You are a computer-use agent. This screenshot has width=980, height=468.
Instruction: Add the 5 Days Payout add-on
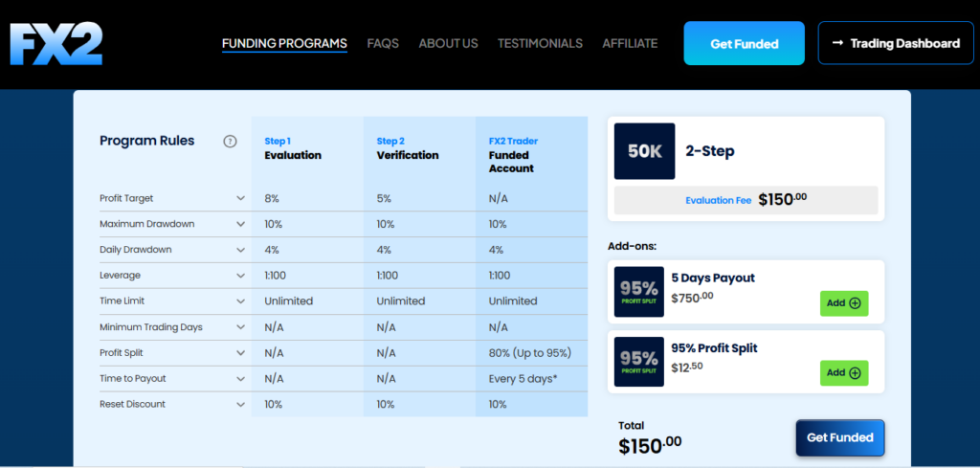(844, 303)
